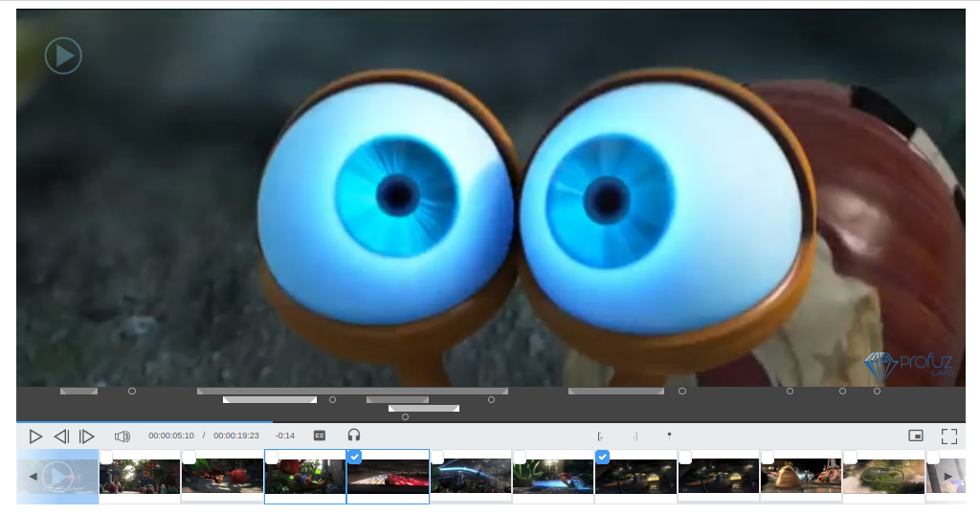Click the large play overlay on video
The image size is (980, 515).
[x=63, y=56]
